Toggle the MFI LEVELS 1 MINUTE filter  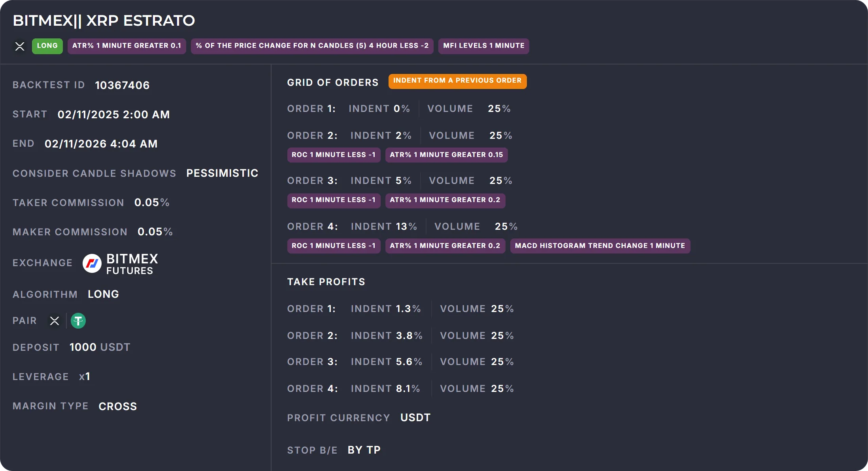click(x=483, y=45)
